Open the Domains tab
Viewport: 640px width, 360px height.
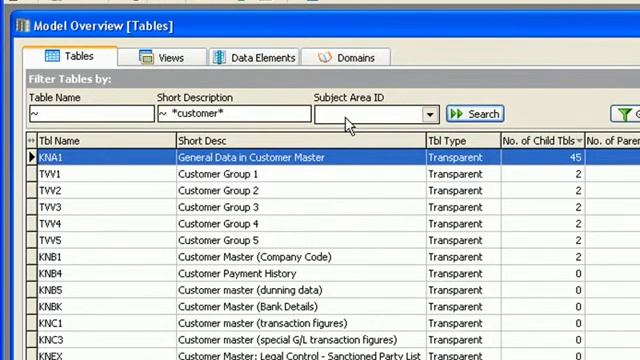(x=346, y=58)
